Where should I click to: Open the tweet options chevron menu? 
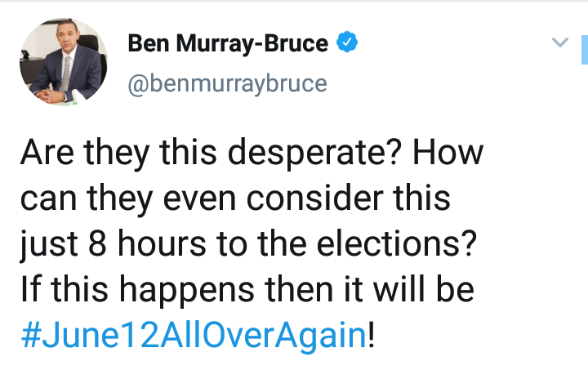(x=559, y=42)
